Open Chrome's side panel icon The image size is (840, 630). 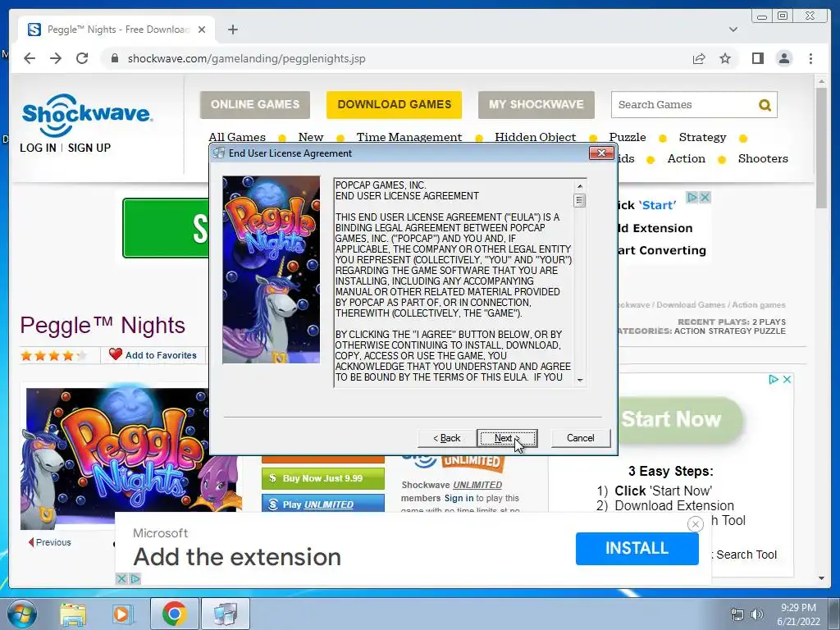point(757,58)
